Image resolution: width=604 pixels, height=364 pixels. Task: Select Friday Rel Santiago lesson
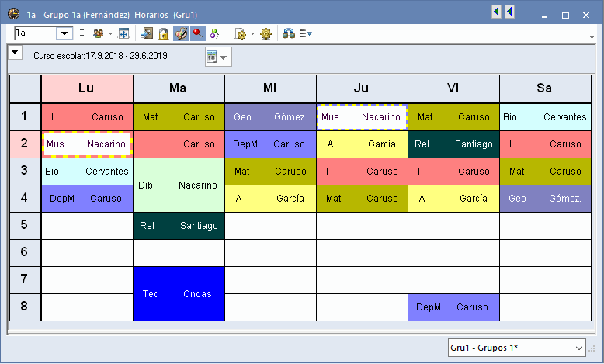point(453,144)
